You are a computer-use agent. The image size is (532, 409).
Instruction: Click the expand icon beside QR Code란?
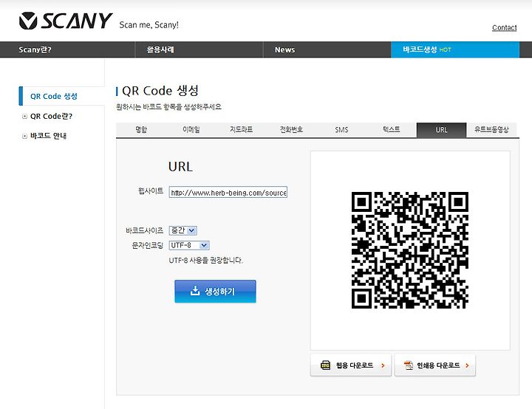tap(24, 117)
